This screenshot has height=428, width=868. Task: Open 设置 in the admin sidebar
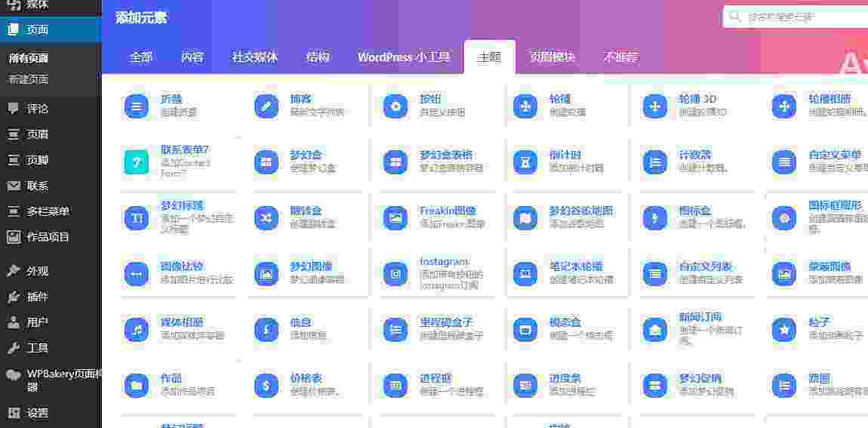(x=51, y=413)
